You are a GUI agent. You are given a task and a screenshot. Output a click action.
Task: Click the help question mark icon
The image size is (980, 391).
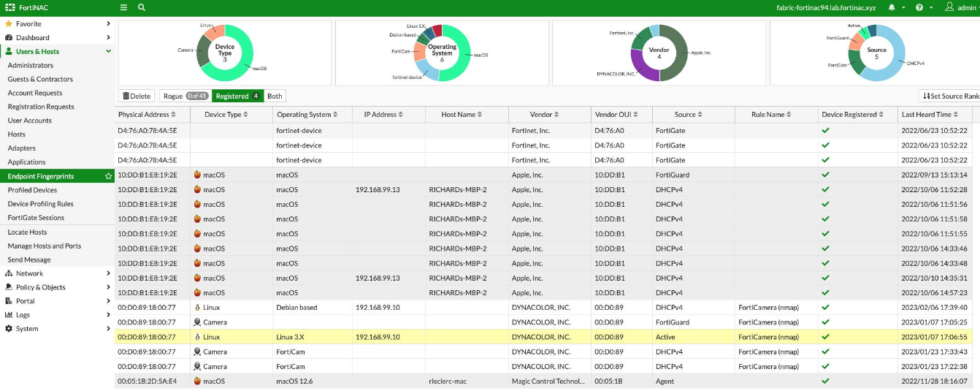[919, 7]
